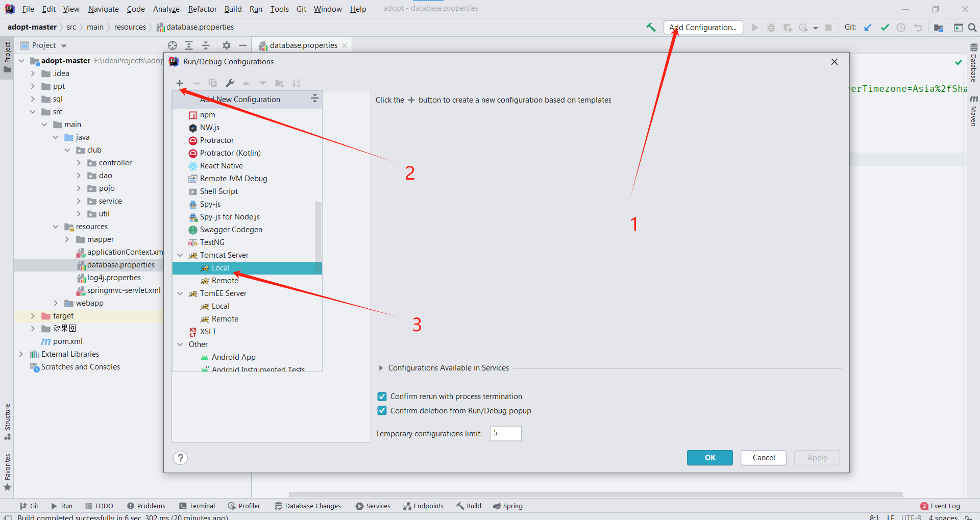Click the Build Project hammer icon
The height and width of the screenshot is (520, 980).
click(x=651, y=28)
